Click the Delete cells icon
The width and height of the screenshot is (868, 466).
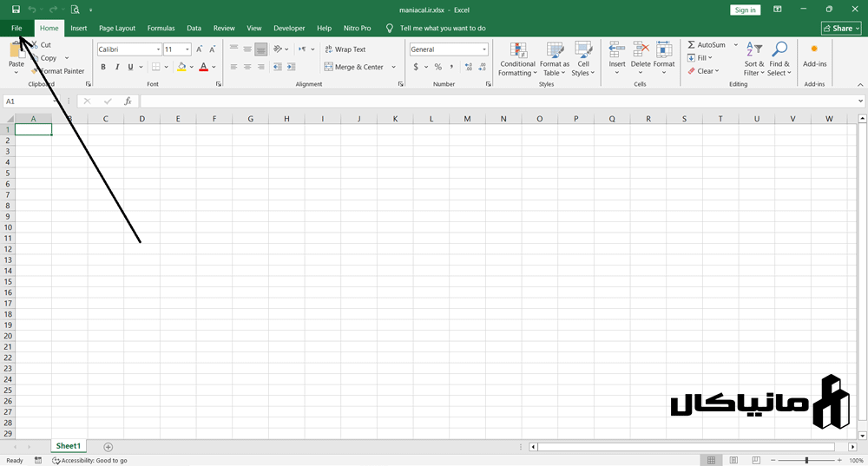[641, 50]
